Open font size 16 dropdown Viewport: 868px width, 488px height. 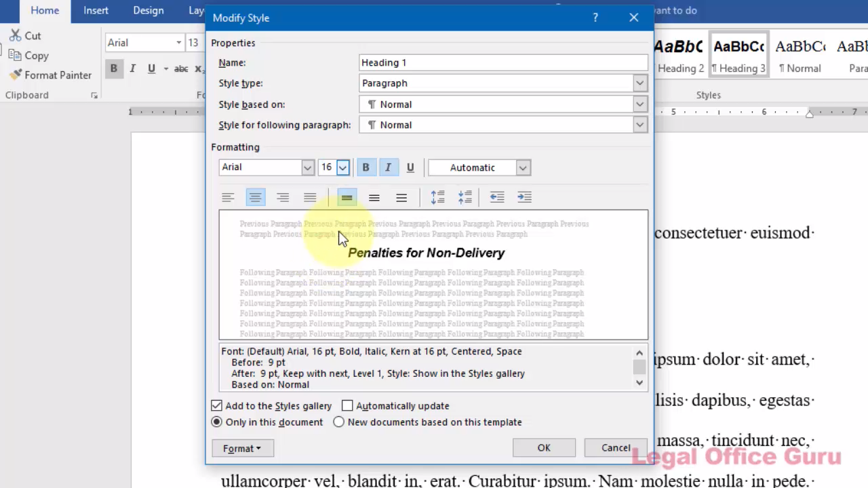click(x=342, y=167)
